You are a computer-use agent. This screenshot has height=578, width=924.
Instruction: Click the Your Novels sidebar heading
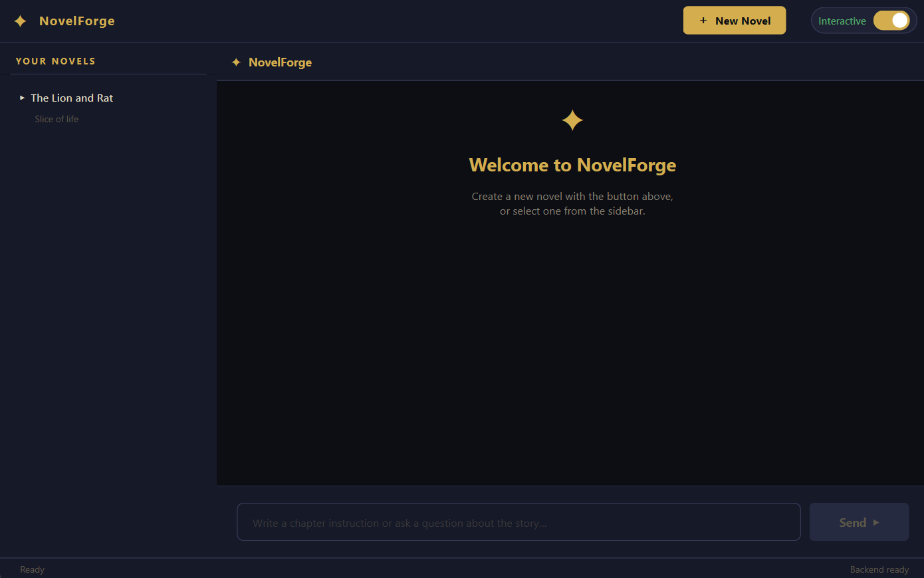pyautogui.click(x=56, y=61)
